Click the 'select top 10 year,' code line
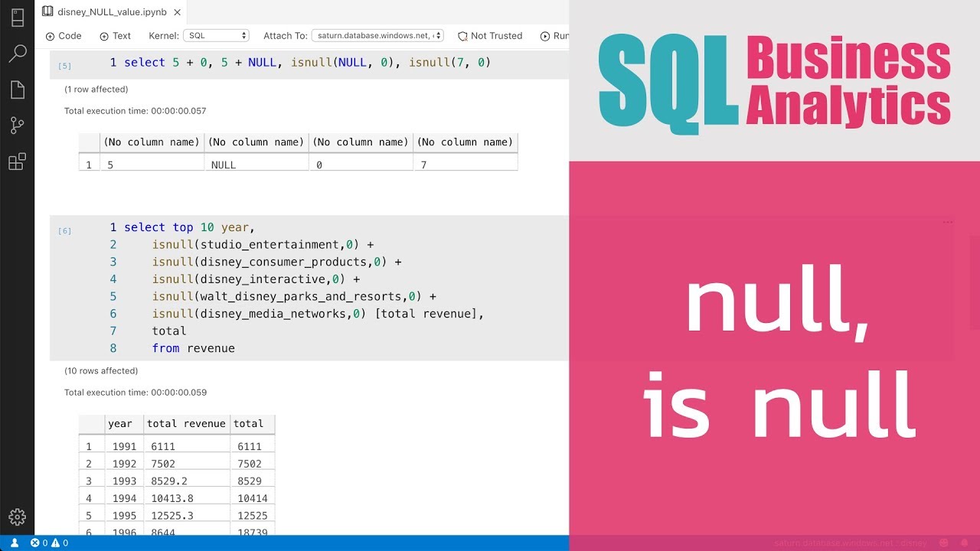This screenshot has height=551, width=980. [x=189, y=227]
